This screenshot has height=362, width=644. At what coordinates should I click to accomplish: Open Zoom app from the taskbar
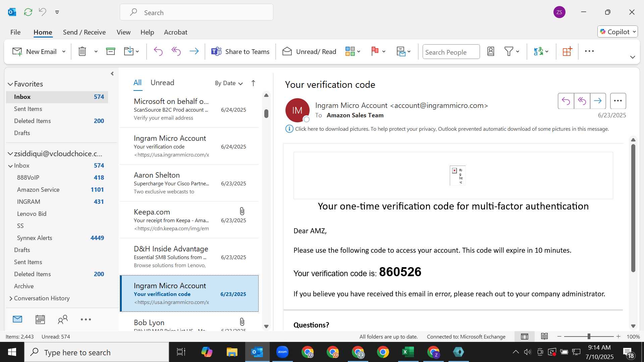282,352
